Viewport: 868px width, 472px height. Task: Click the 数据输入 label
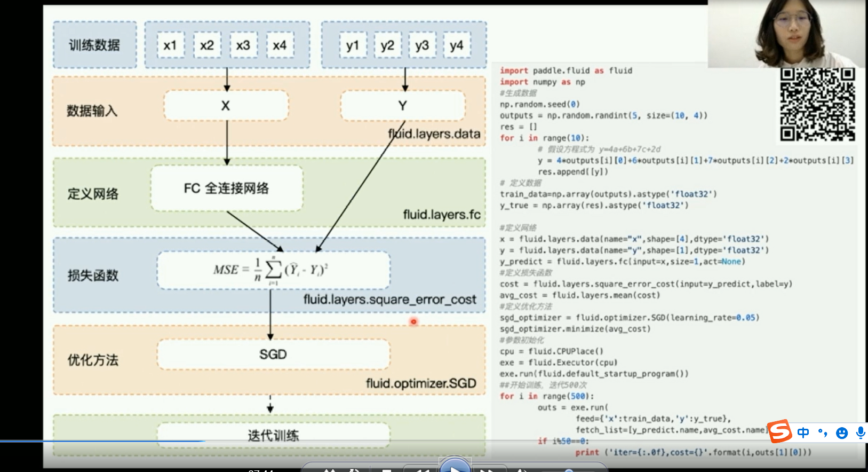click(92, 111)
